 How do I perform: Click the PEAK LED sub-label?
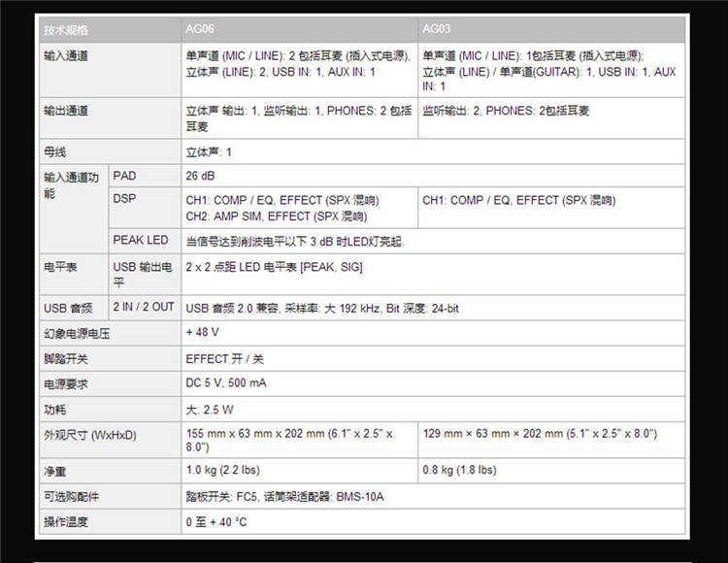[x=140, y=240]
